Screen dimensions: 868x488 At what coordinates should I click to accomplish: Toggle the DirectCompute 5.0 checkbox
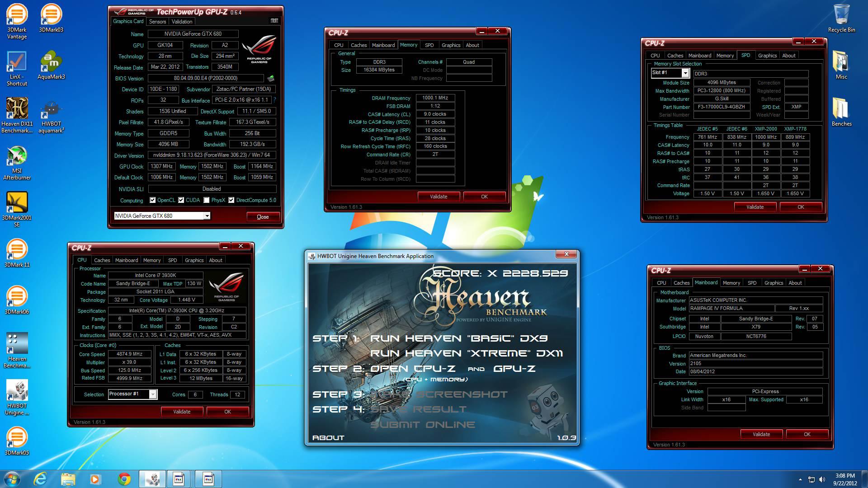[x=231, y=200]
